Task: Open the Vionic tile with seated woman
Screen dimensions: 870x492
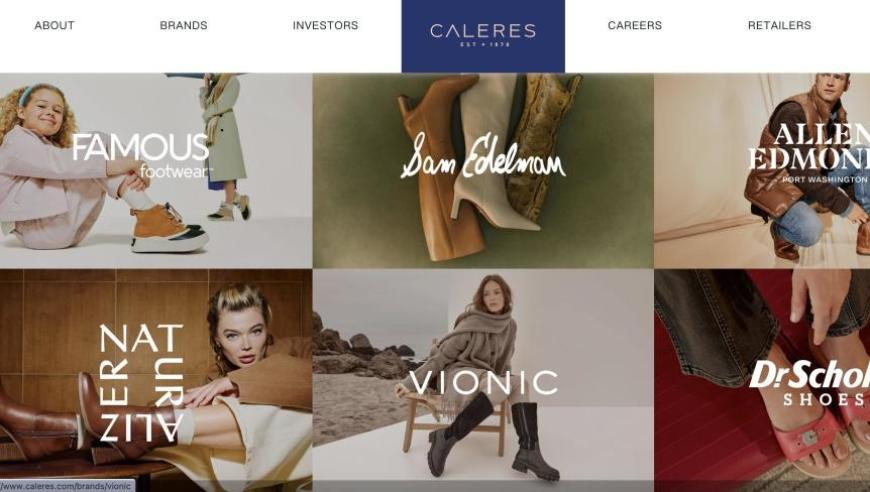Action: pyautogui.click(x=483, y=381)
